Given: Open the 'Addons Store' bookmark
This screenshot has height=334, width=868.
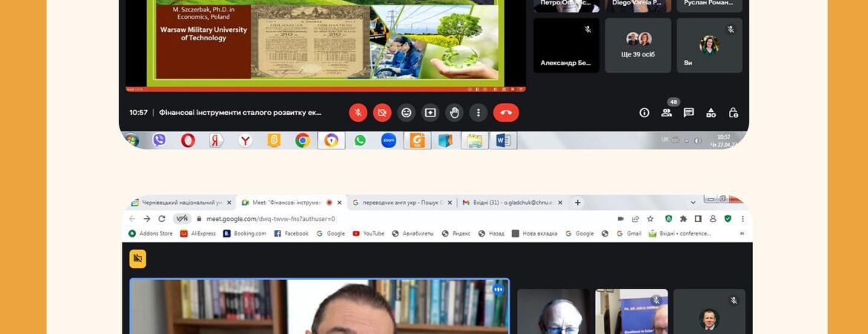Looking at the screenshot, I should coord(151,234).
